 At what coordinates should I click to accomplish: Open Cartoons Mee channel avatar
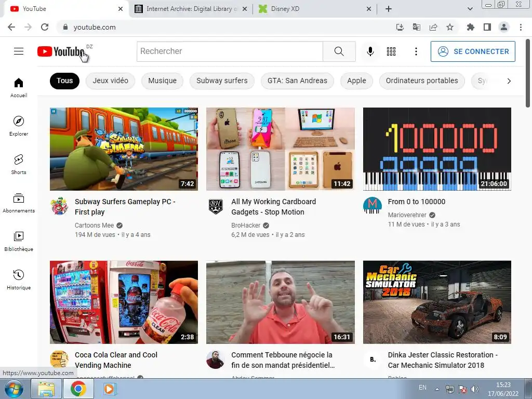tap(59, 206)
